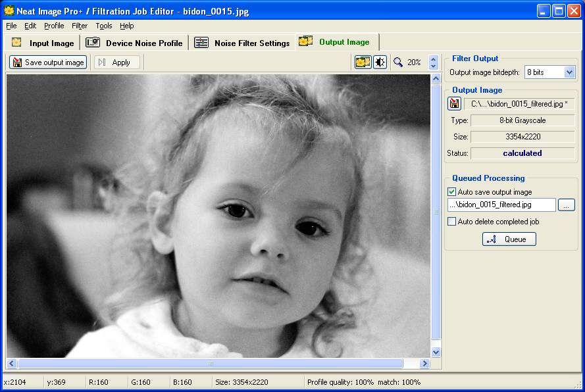Viewport: 585px width, 392px height.
Task: Click the Save output image floppy icon
Action: pos(17,62)
